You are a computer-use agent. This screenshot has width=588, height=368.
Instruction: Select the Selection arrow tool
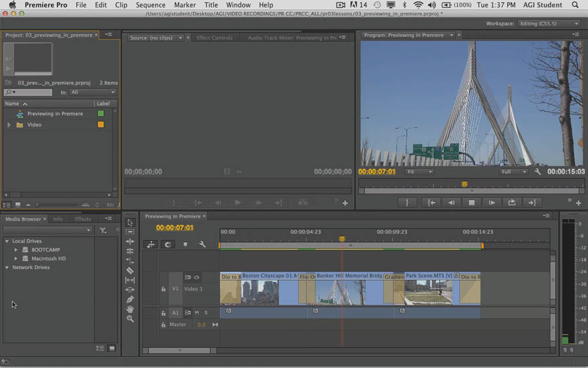point(130,222)
